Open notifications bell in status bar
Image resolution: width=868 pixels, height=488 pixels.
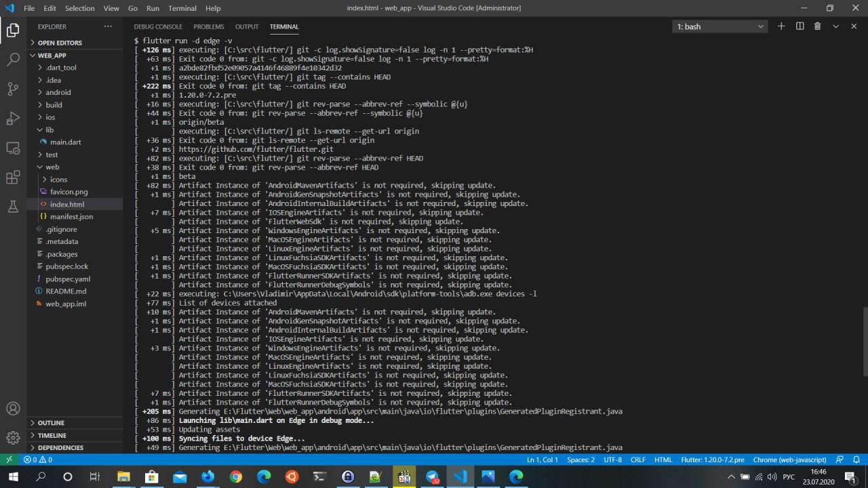tap(856, 460)
